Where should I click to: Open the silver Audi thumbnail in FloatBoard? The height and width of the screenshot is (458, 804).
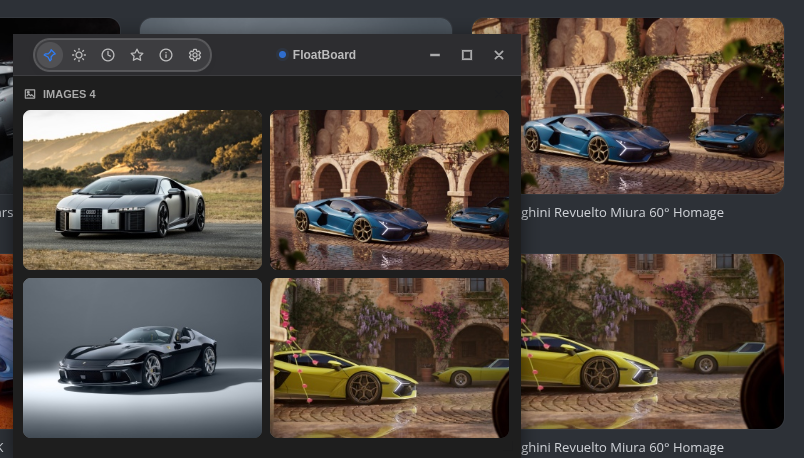[x=143, y=190]
